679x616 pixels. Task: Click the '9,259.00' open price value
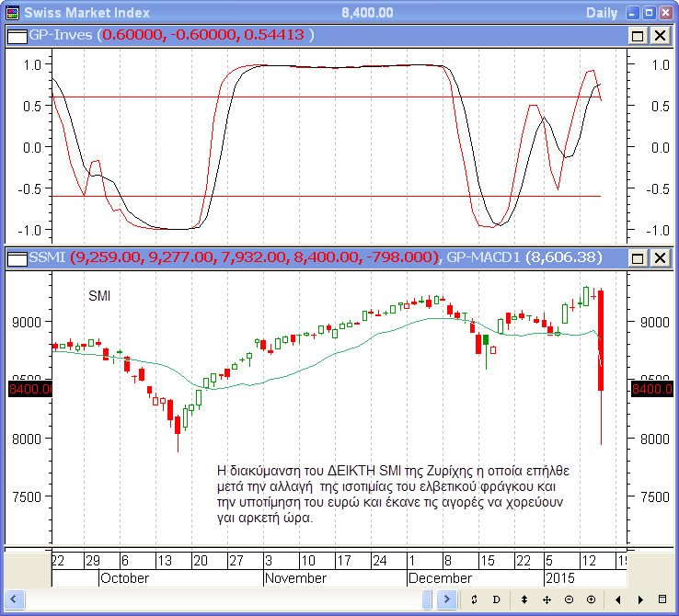[107, 257]
